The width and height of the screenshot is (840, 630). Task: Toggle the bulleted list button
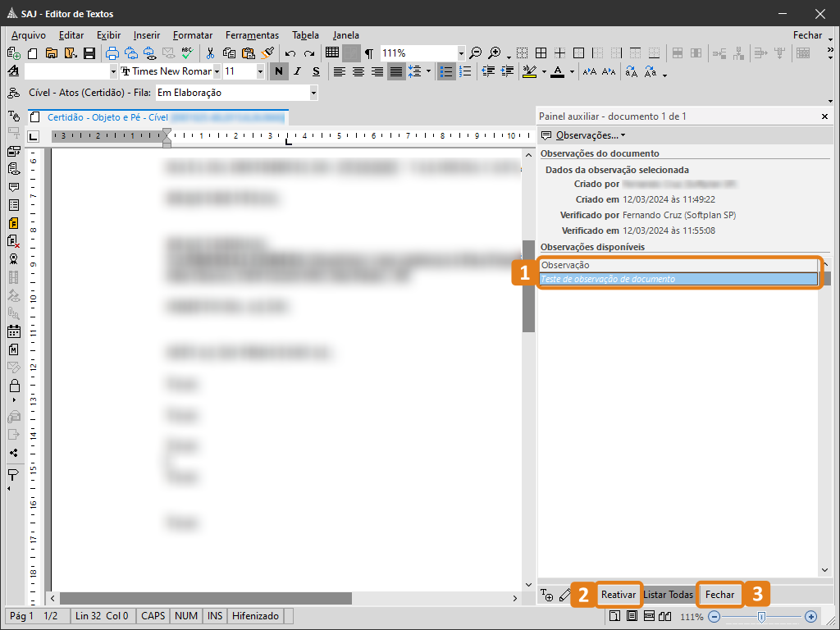pyautogui.click(x=445, y=72)
